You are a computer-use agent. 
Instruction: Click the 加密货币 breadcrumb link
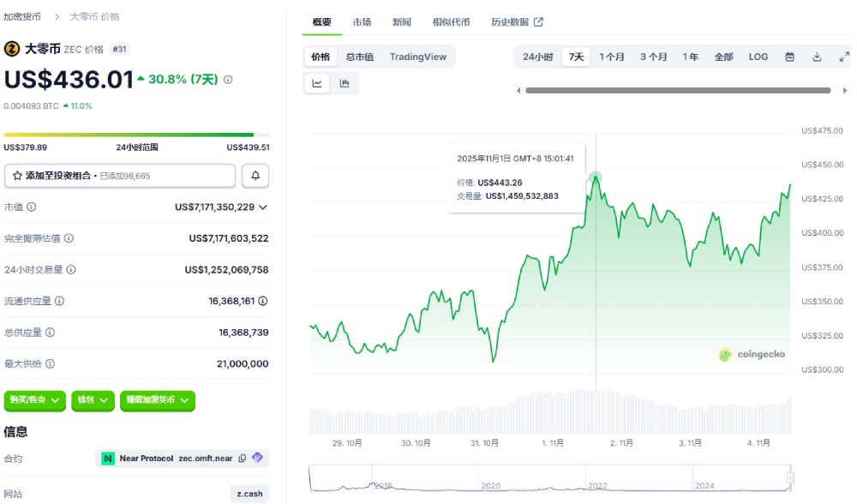[22, 16]
